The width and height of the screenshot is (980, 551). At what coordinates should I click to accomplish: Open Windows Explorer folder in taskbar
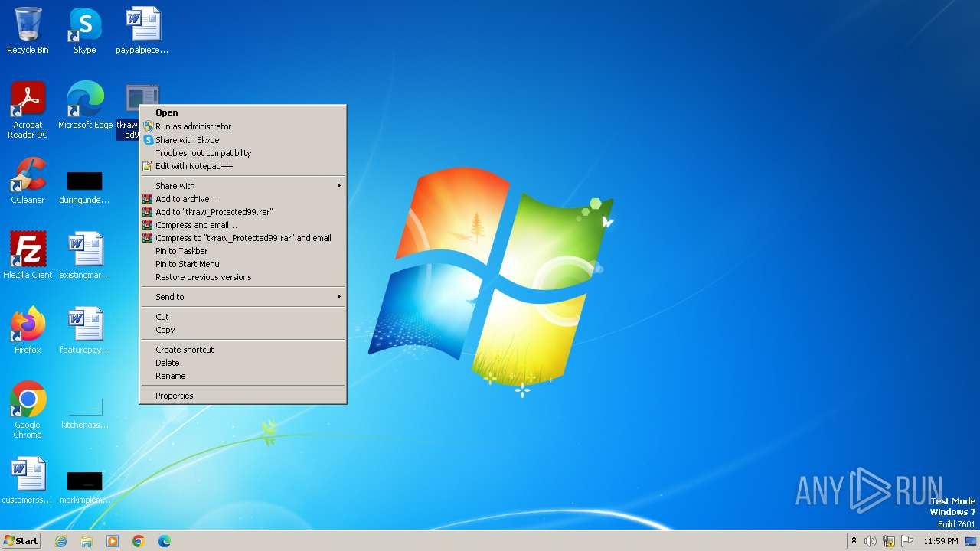click(x=87, y=541)
